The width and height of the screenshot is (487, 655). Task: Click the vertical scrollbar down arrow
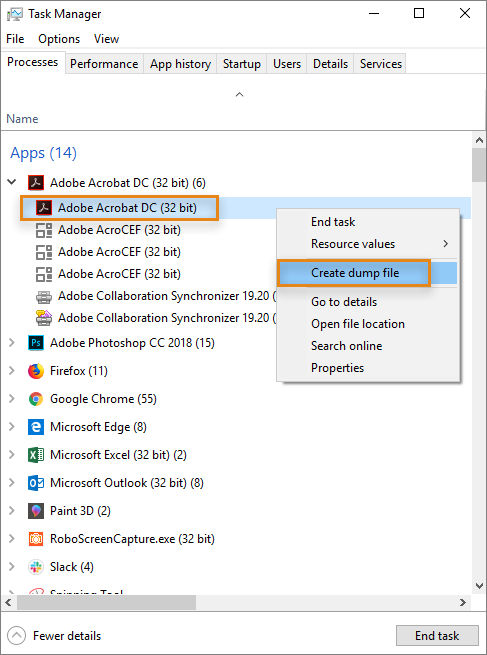pos(479,586)
